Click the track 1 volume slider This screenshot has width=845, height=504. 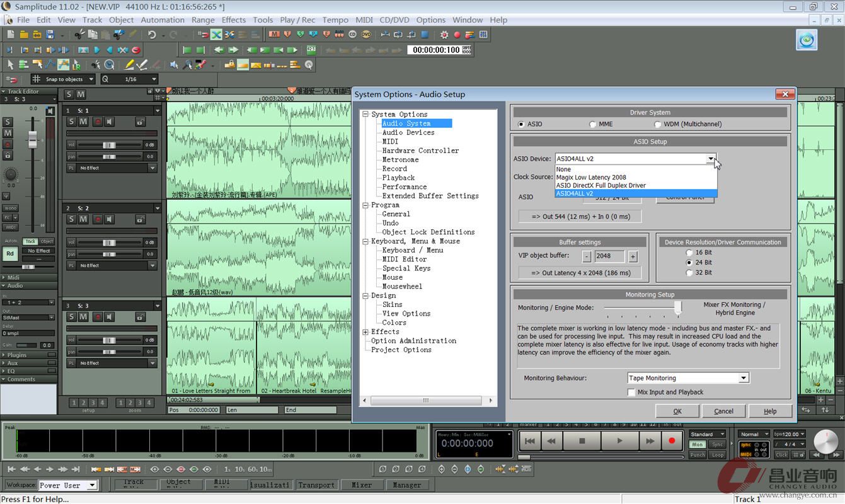click(109, 145)
